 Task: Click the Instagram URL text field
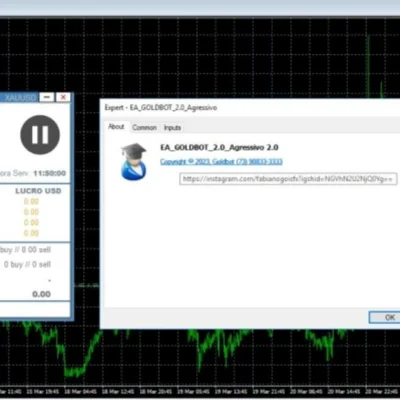[x=288, y=179]
